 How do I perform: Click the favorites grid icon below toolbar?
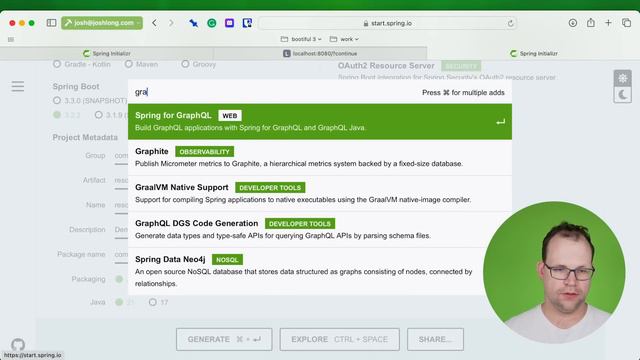[11, 40]
